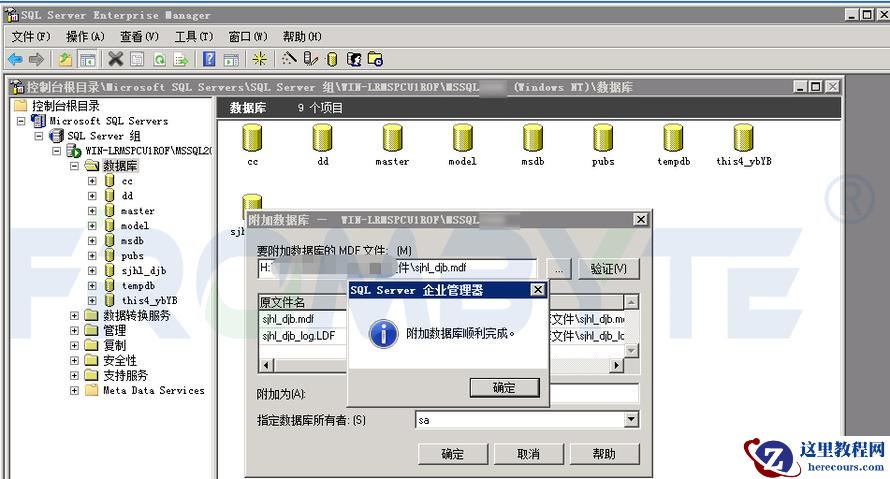The image size is (890, 479).
Task: Open the 文件(F) menu
Action: coord(31,37)
